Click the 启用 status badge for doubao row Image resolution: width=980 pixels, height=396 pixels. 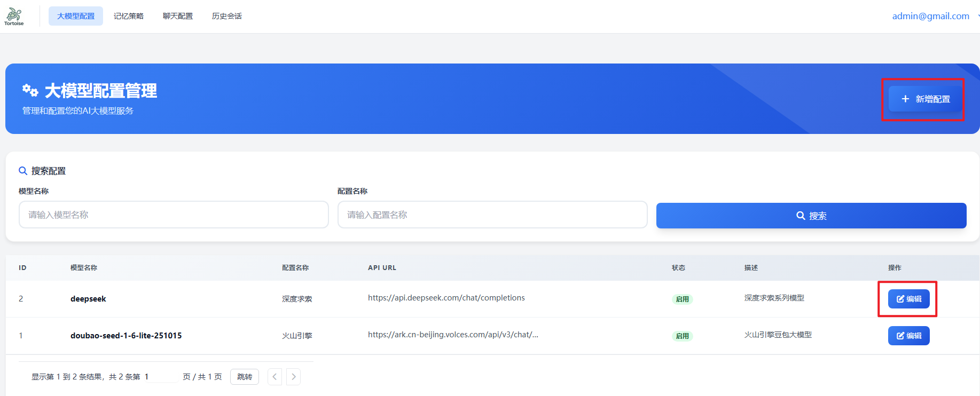coord(682,336)
